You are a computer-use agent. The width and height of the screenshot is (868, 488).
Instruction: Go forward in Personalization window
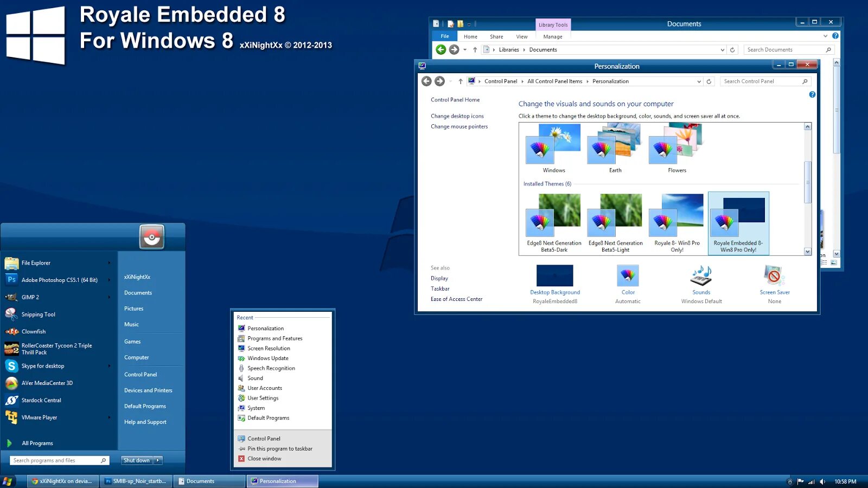pyautogui.click(x=440, y=81)
